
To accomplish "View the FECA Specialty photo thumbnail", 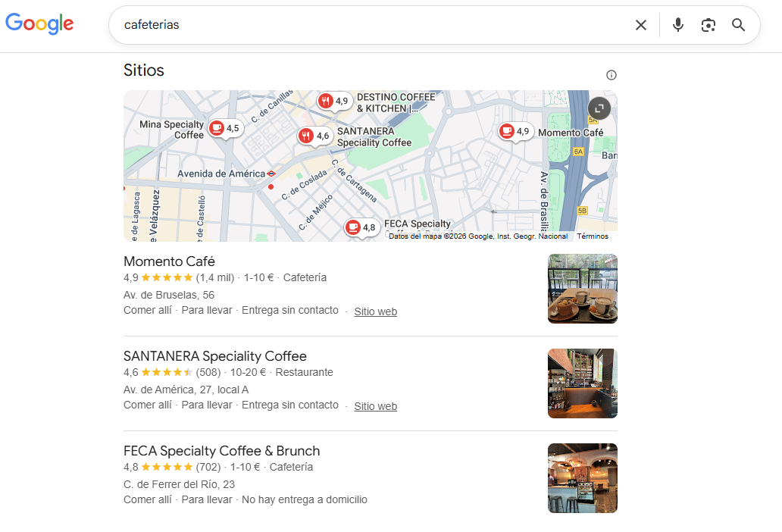I will (x=583, y=478).
